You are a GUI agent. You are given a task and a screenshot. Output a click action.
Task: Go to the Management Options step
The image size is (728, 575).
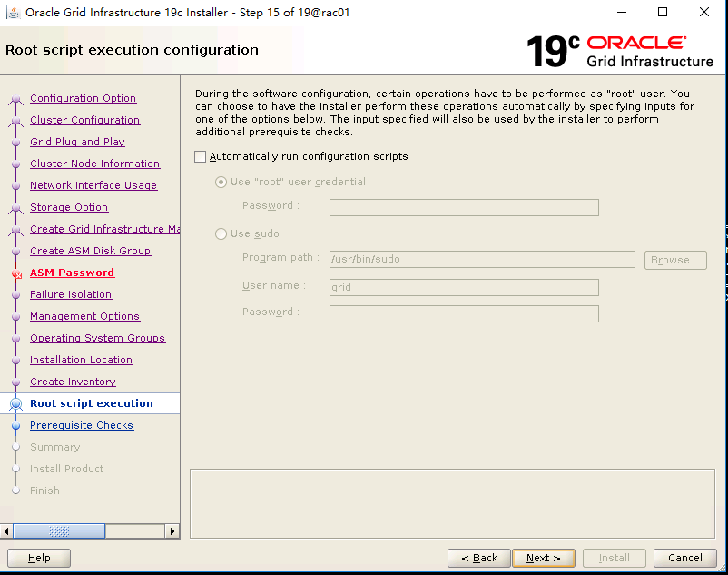point(85,316)
